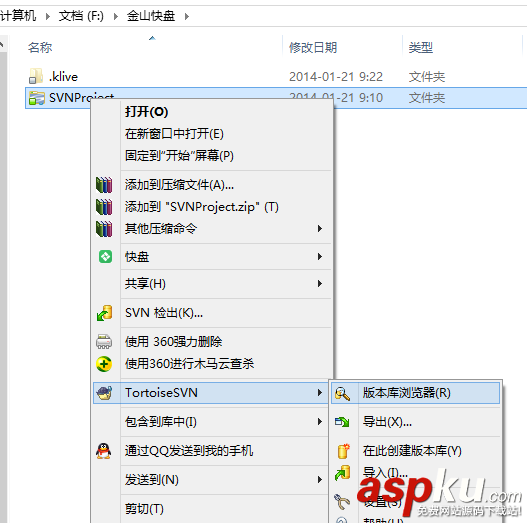Click the settings wrench icon in submenu
This screenshot has width=527, height=523.
pos(342,501)
